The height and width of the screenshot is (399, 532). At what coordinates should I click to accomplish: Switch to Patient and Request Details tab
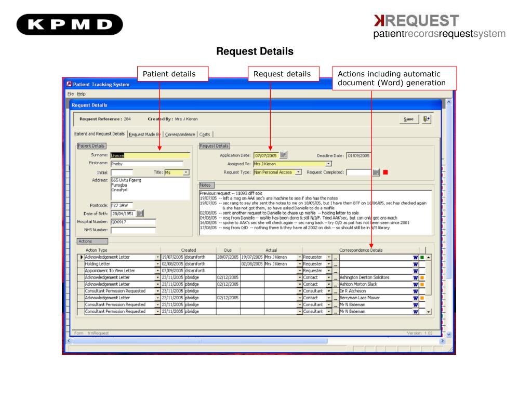pos(99,134)
